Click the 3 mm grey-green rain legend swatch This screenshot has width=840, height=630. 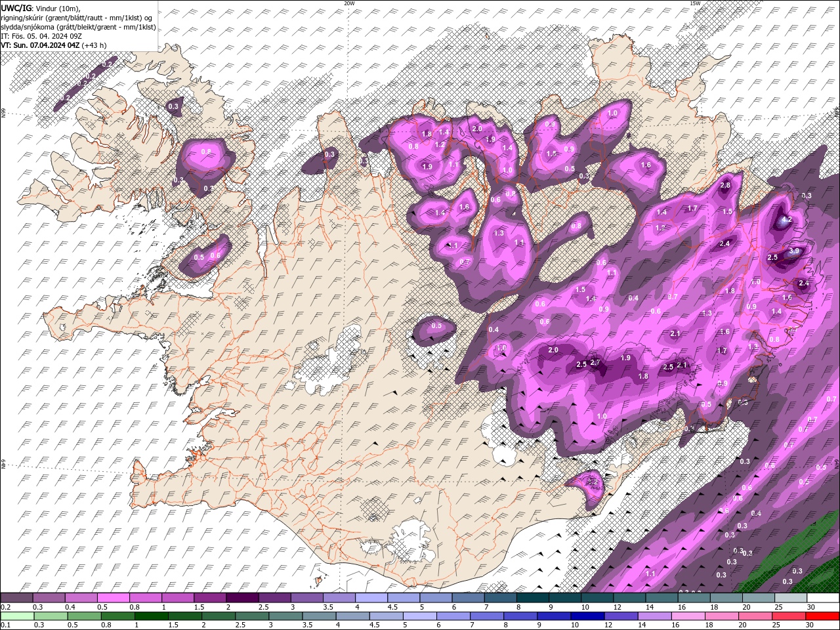(285, 616)
